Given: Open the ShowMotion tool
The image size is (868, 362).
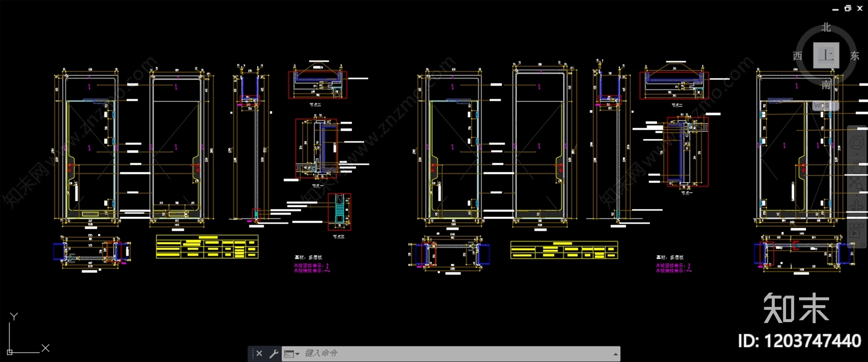Looking at the screenshot, I should [856, 231].
